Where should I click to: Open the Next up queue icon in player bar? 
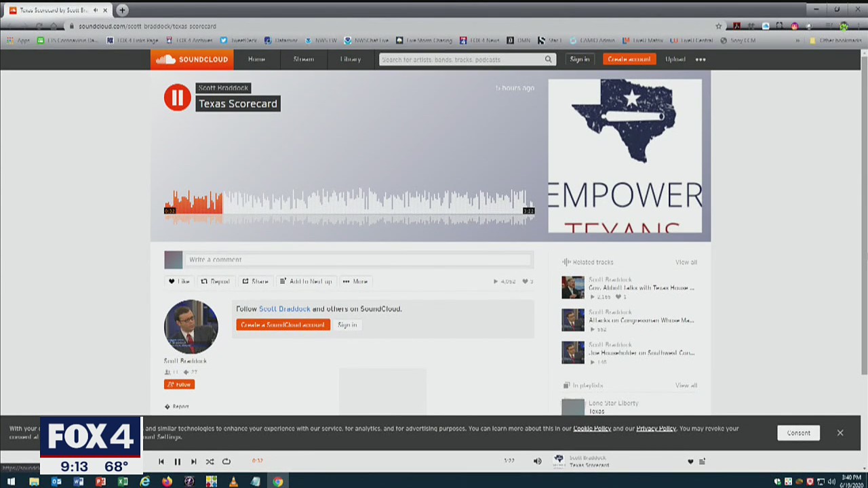703,462
